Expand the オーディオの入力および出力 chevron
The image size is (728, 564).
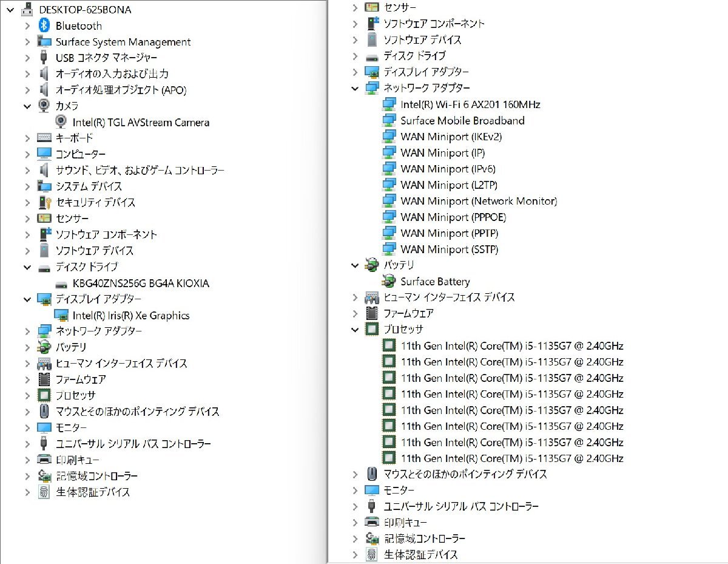pyautogui.click(x=27, y=73)
